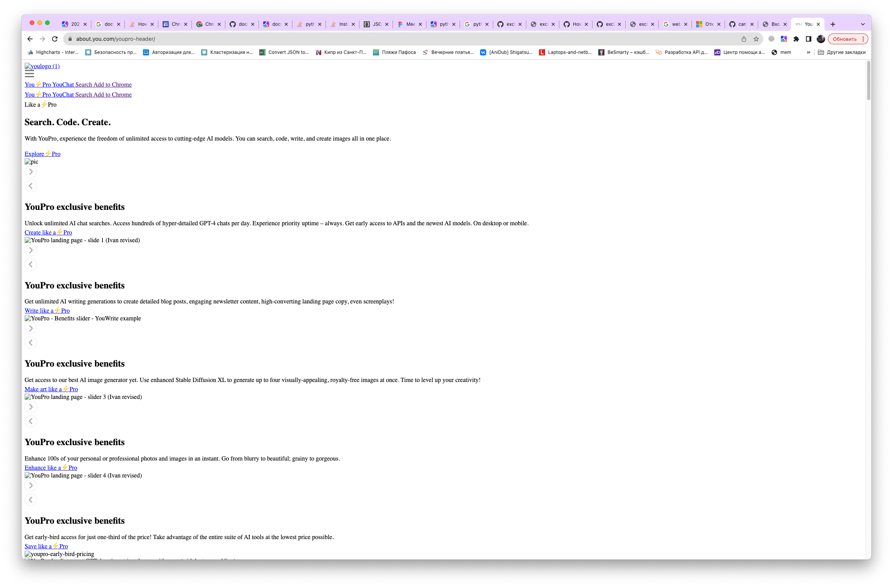893x588 pixels.
Task: Open the Пляжи Пафоса bookmark
Action: click(394, 52)
